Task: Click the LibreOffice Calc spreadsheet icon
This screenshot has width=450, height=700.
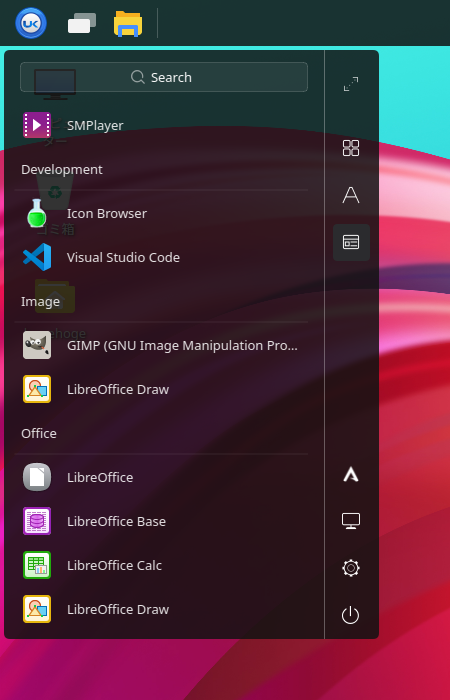Action: click(x=37, y=565)
